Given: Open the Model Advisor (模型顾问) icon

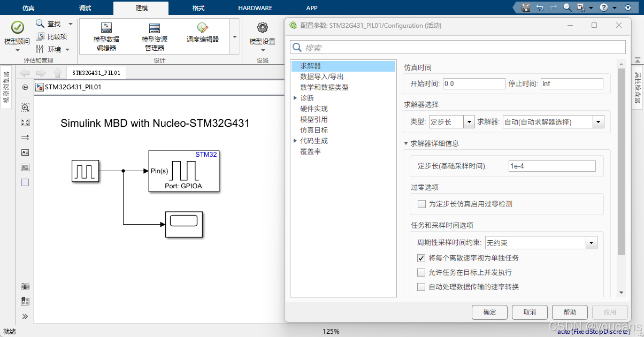Looking at the screenshot, I should 18,28.
